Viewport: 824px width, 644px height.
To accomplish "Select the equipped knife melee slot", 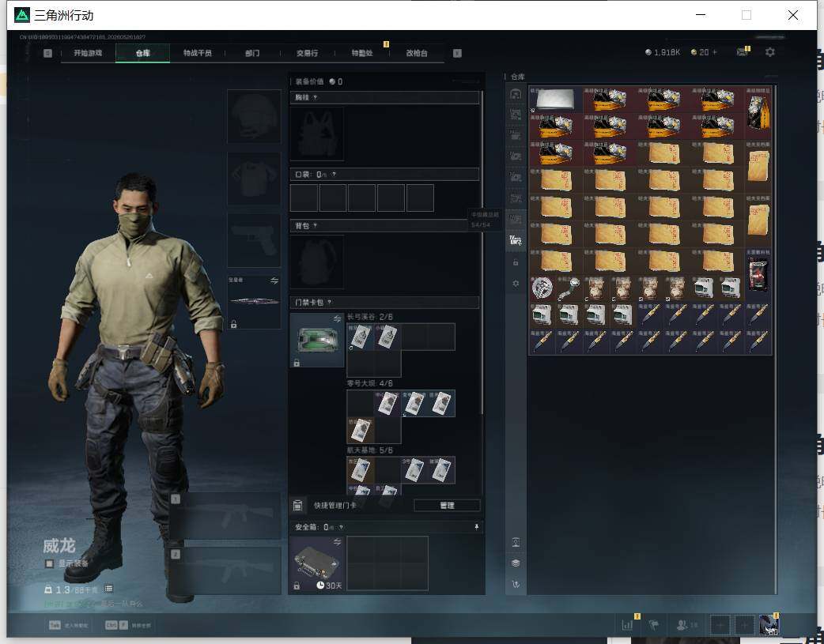I will tap(254, 302).
